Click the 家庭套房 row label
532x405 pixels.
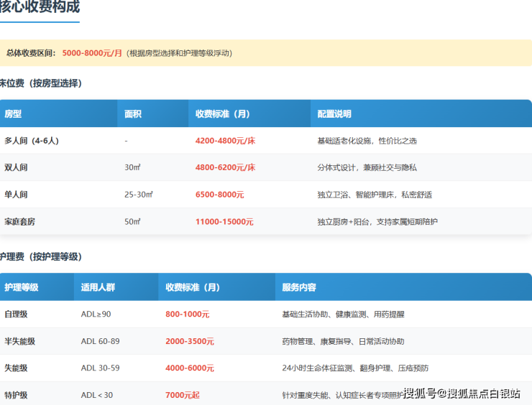pyautogui.click(x=19, y=222)
